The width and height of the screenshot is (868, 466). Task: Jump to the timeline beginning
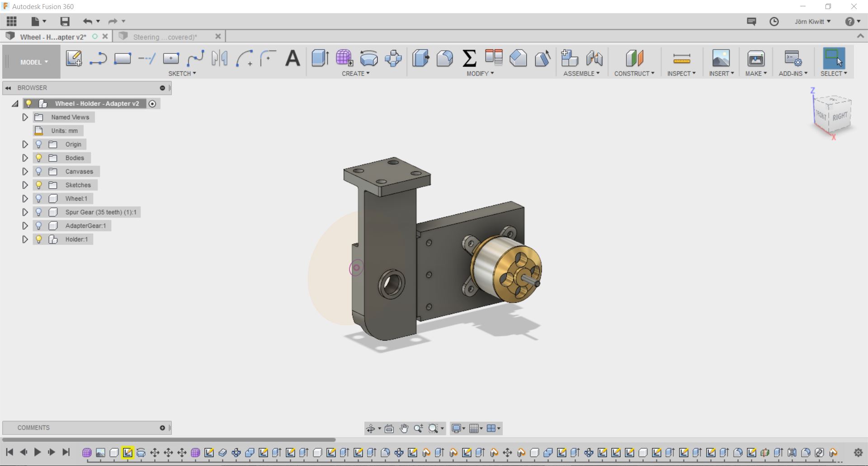click(9, 452)
